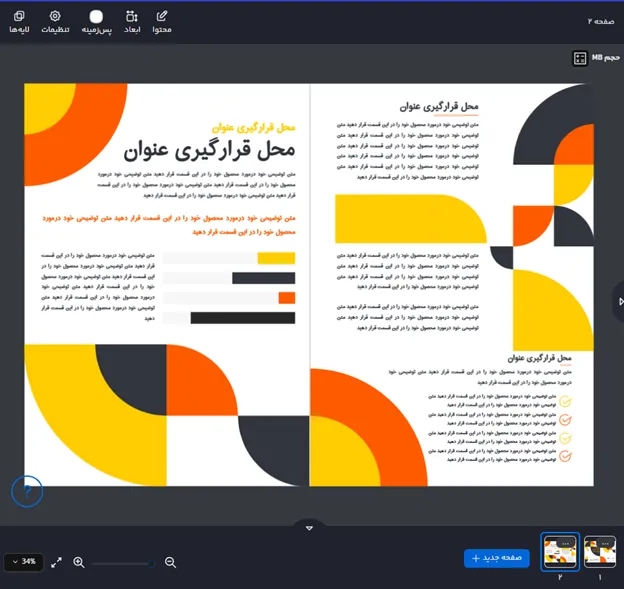624x589 pixels.
Task: Click the large black title محل قرارگیری عنوان
Action: (x=210, y=152)
